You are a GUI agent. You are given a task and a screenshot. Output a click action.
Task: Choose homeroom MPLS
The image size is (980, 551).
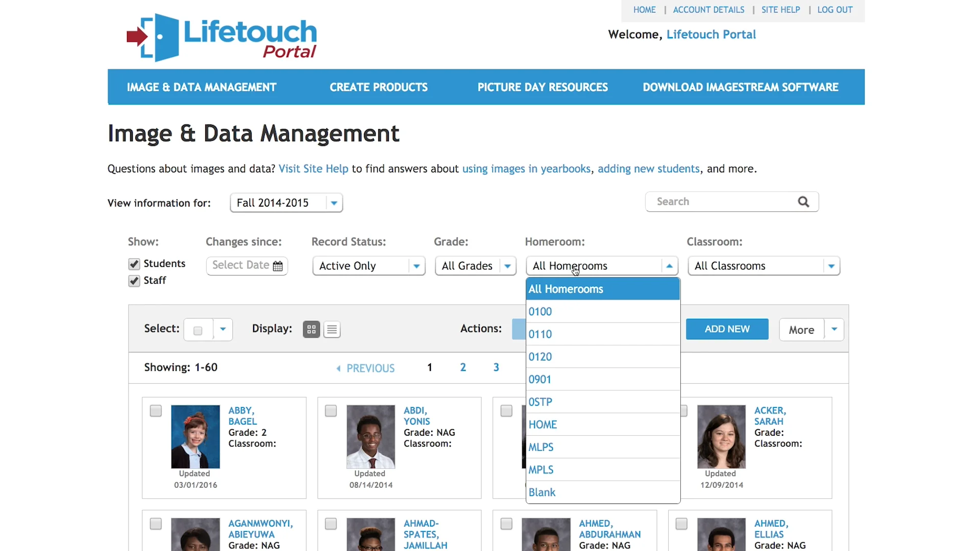603,469
